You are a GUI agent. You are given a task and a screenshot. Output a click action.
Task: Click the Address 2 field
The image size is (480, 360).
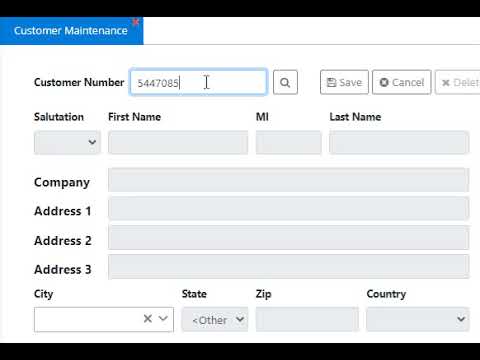[x=289, y=238]
